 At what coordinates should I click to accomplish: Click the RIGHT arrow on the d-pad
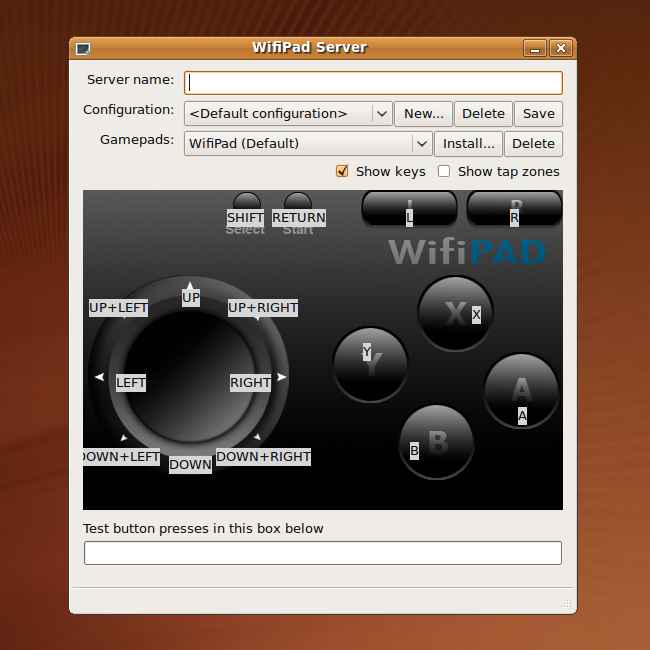pos(281,377)
